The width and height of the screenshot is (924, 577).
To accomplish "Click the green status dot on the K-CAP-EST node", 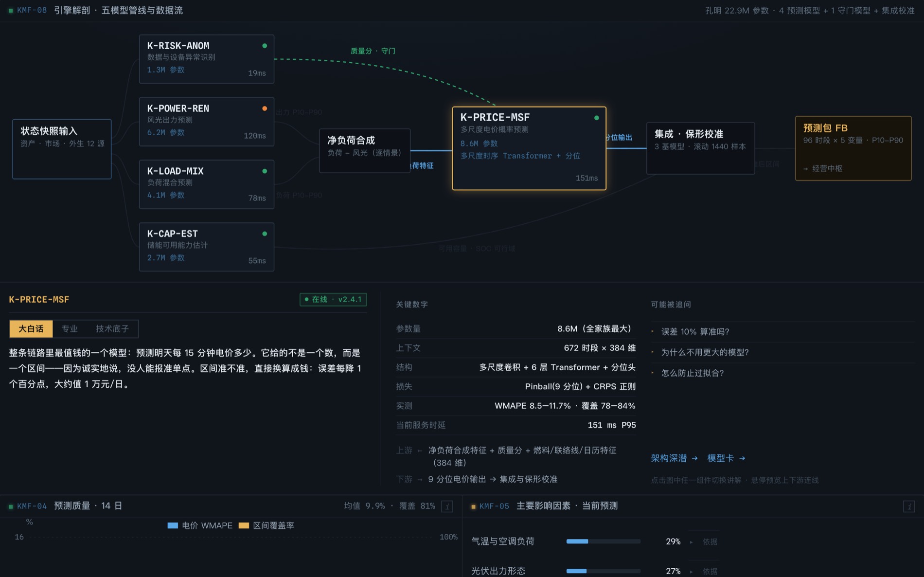I will click(265, 234).
